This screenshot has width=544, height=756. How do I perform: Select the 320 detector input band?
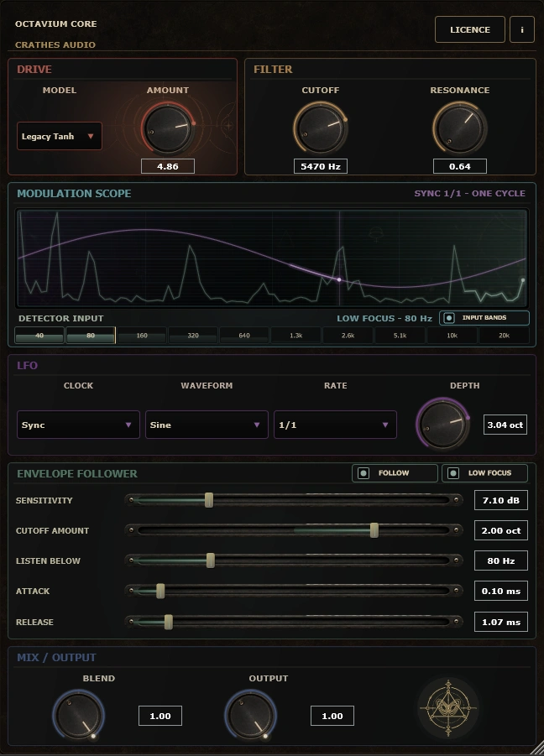193,335
